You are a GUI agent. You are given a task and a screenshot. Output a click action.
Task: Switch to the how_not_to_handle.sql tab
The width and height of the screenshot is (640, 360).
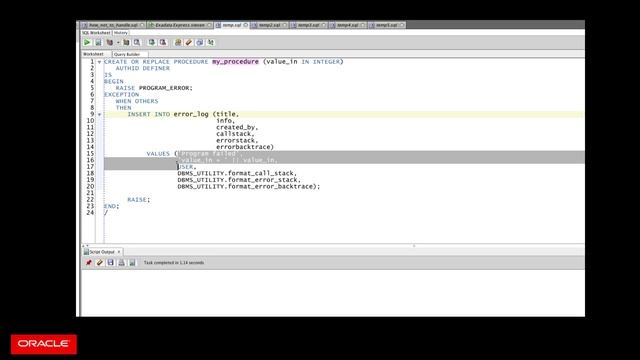(113, 25)
